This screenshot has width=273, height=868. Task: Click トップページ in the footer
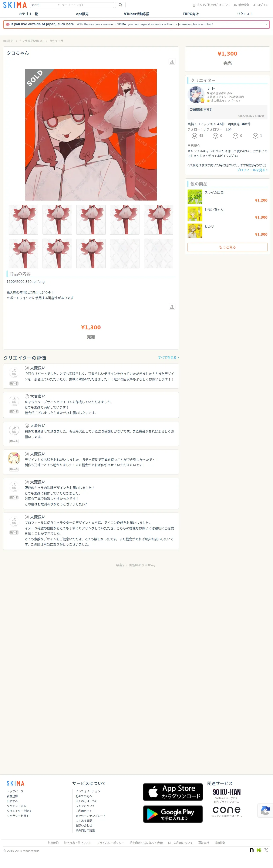click(15, 791)
